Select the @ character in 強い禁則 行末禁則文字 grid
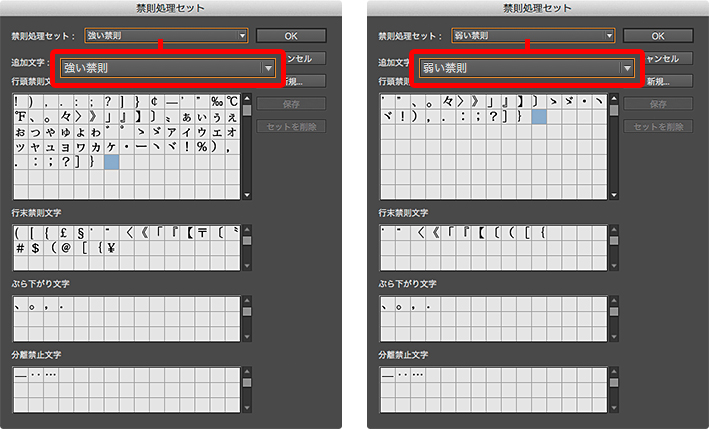 click(66, 248)
